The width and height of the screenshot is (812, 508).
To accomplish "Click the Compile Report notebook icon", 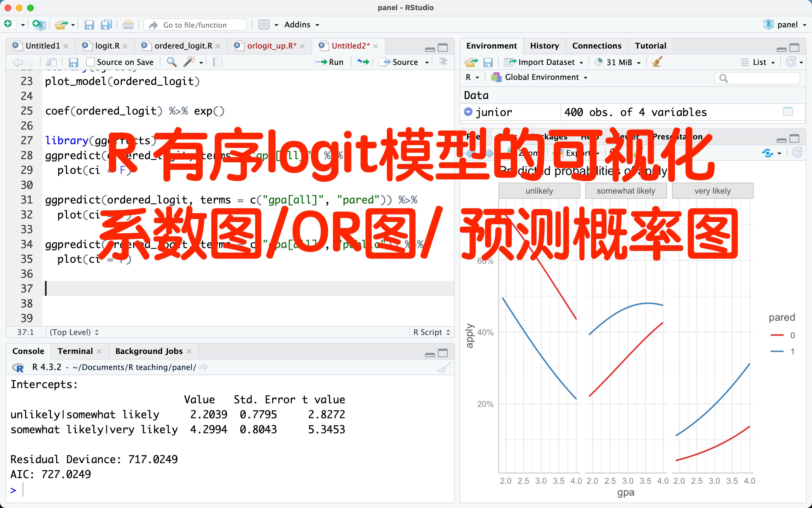I will (217, 62).
